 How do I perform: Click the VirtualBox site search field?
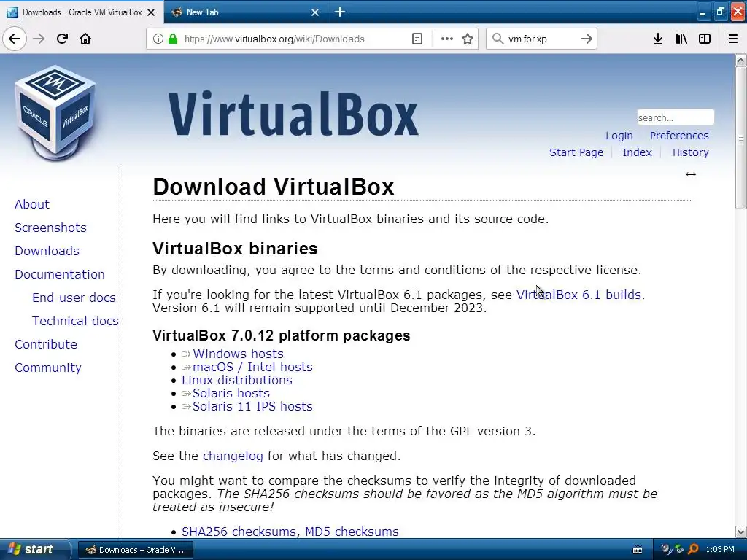coord(676,117)
